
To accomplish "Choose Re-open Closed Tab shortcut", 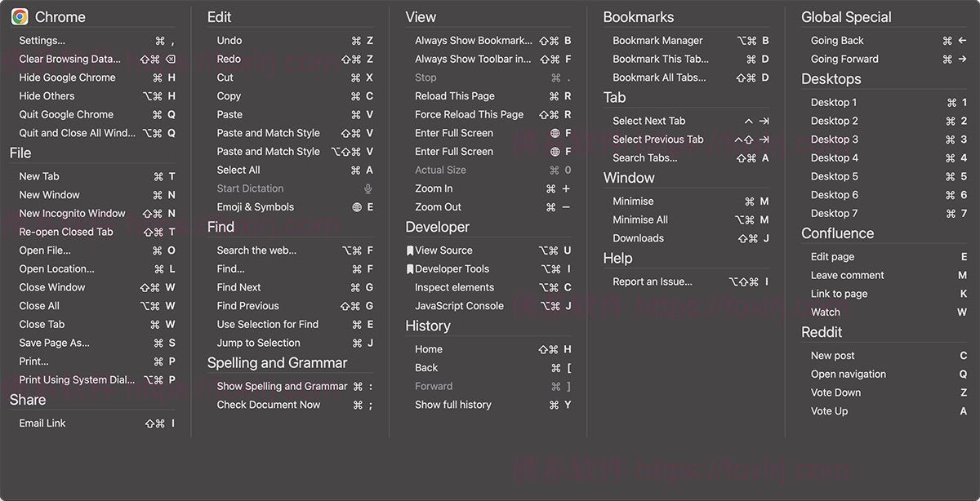I will coord(66,232).
